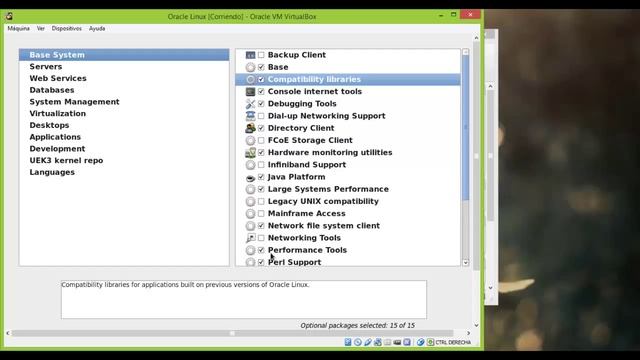Viewport: 640px width, 360px height.
Task: Open the Ayuda menu
Action: (x=97, y=29)
